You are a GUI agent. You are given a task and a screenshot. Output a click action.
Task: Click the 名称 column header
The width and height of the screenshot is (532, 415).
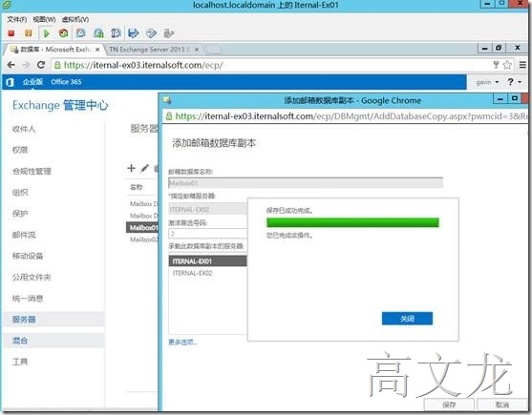coord(137,187)
